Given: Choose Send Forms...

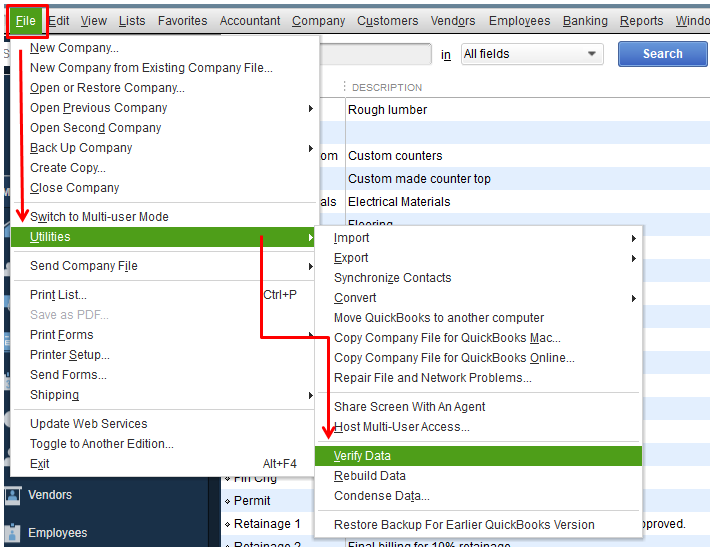Looking at the screenshot, I should point(163,374).
